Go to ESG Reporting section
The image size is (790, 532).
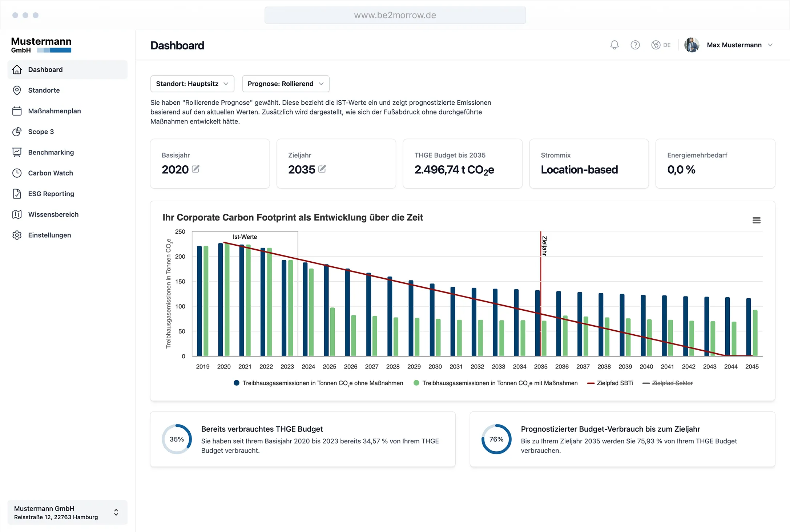click(51, 194)
